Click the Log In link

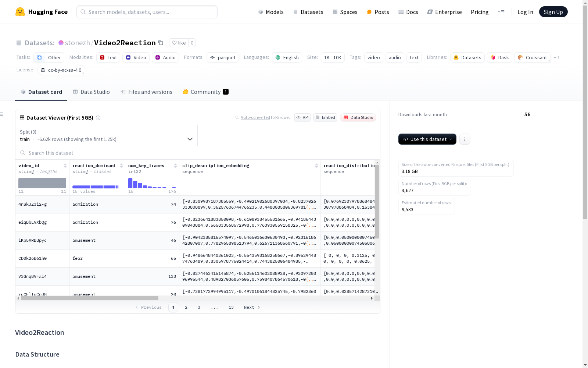tap(525, 12)
